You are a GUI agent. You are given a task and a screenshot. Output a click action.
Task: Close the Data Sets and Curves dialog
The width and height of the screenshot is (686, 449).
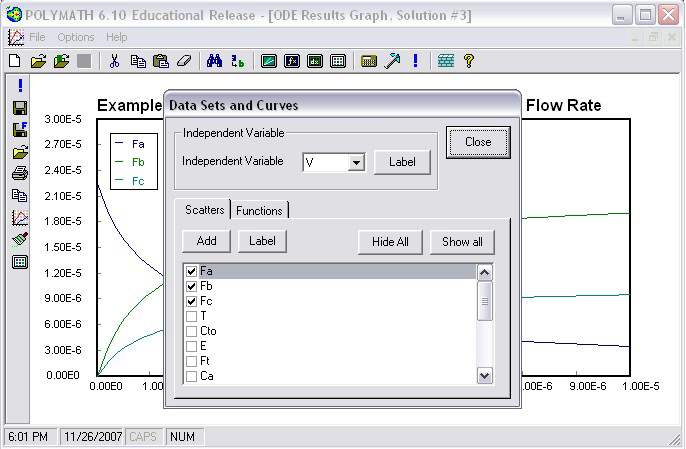coord(478,142)
